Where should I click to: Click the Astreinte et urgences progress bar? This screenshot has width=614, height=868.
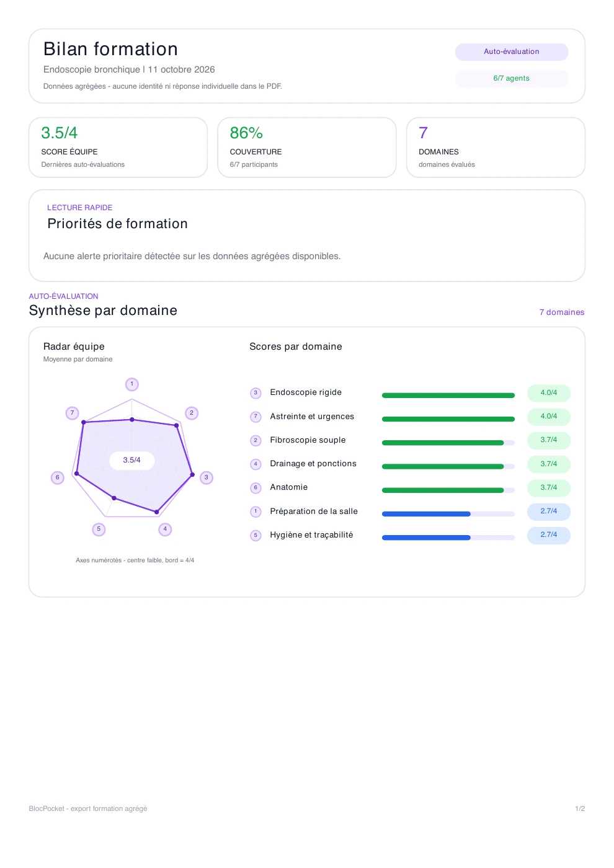(448, 419)
